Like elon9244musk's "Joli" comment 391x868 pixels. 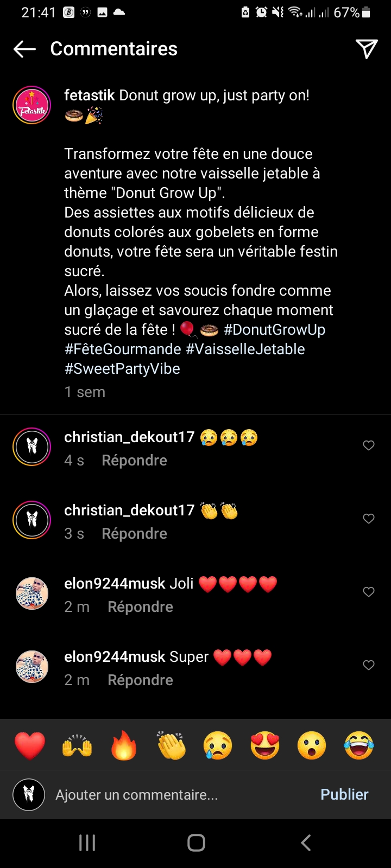[x=369, y=592]
